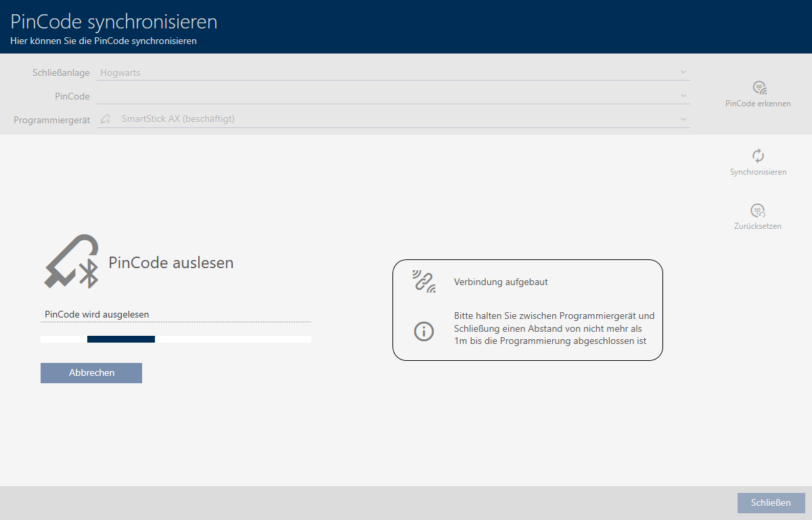
Task: Click the 'PinCode auslesen' heading
Action: point(171,263)
